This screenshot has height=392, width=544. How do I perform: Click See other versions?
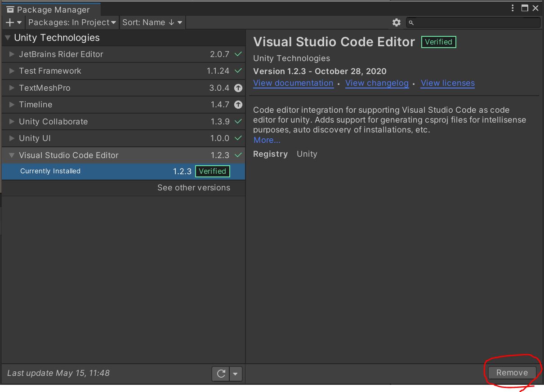click(x=194, y=188)
